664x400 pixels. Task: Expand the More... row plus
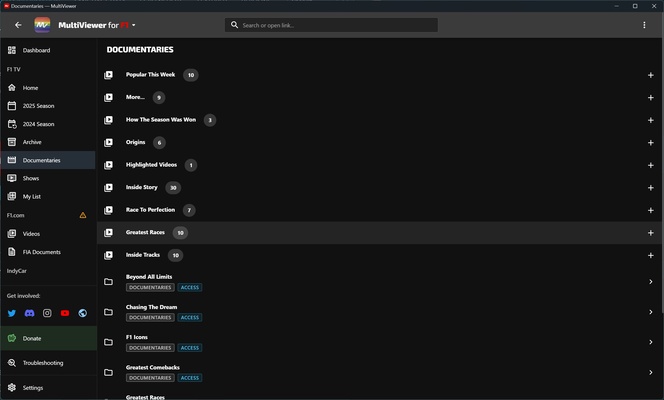pos(650,97)
